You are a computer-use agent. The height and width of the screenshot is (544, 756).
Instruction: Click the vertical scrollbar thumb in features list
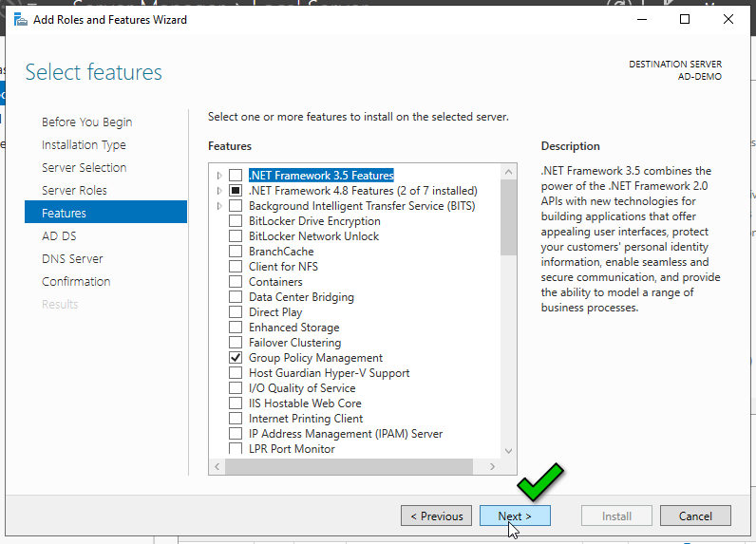click(x=508, y=216)
